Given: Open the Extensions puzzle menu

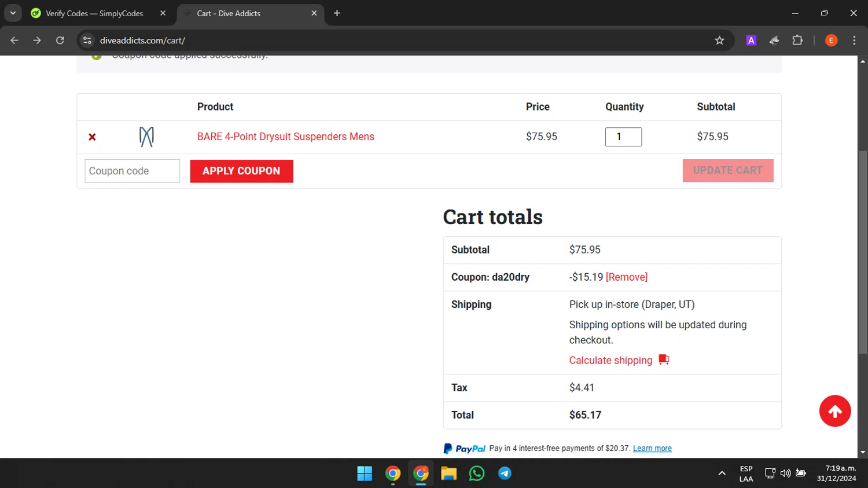Looking at the screenshot, I should [x=797, y=41].
